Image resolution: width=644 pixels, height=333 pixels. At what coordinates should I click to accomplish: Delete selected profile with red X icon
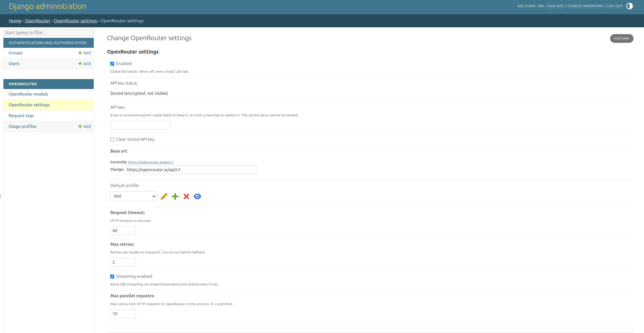(186, 196)
